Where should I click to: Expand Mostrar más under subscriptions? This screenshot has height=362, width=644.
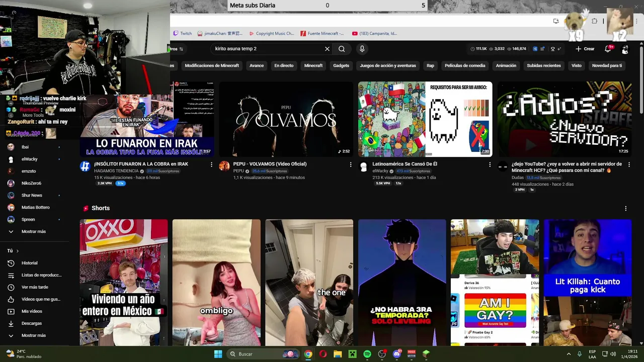34,231
